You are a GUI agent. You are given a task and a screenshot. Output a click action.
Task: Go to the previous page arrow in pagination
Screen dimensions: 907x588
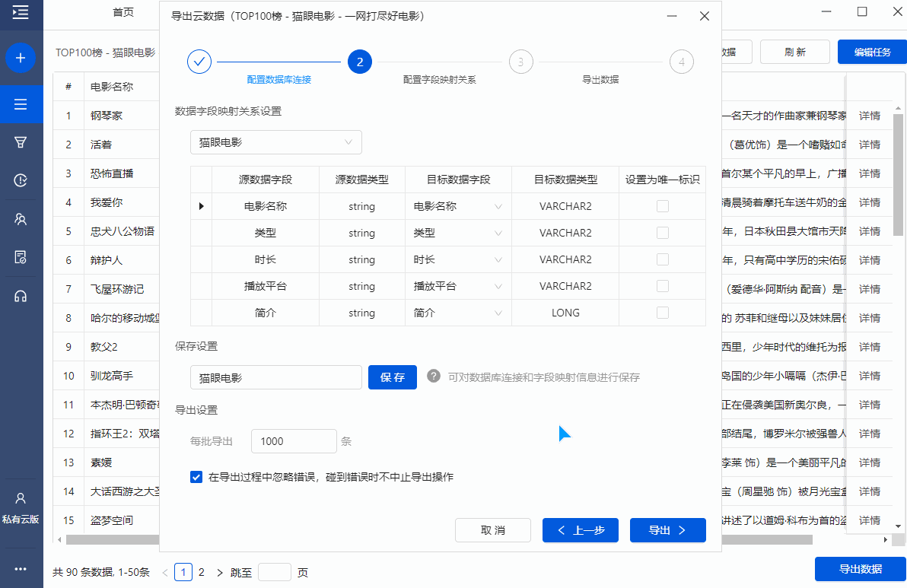[x=165, y=572]
